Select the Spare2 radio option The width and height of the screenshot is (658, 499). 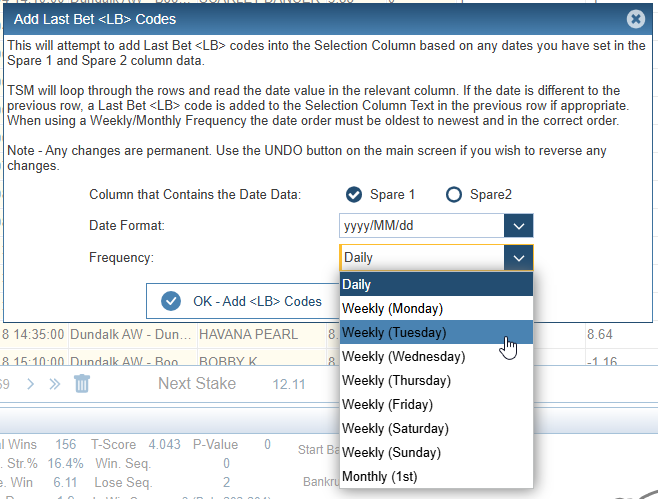click(454, 194)
